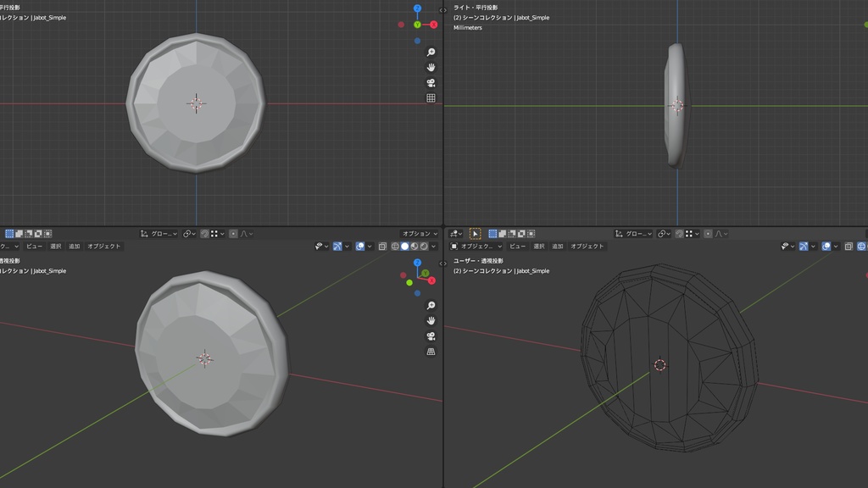Expand sidebar arrows on front-view viewport edge
The image size is (868, 488).
[442, 10]
